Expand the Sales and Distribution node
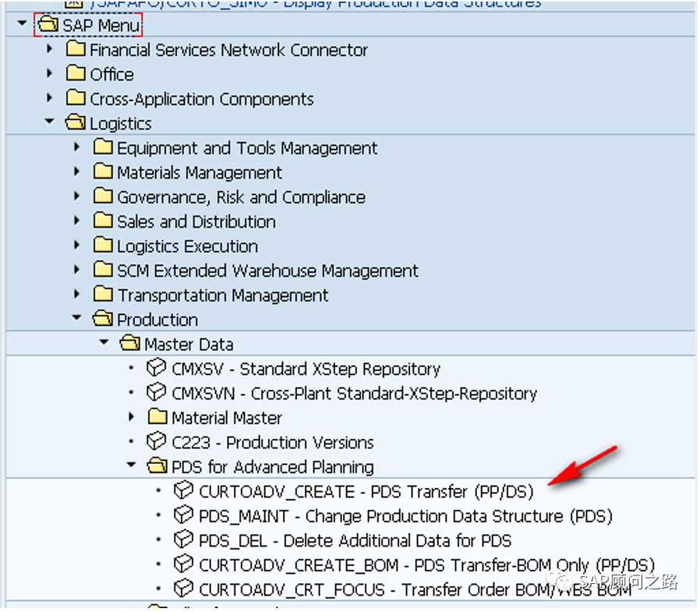This screenshot has width=700, height=612. tap(77, 221)
